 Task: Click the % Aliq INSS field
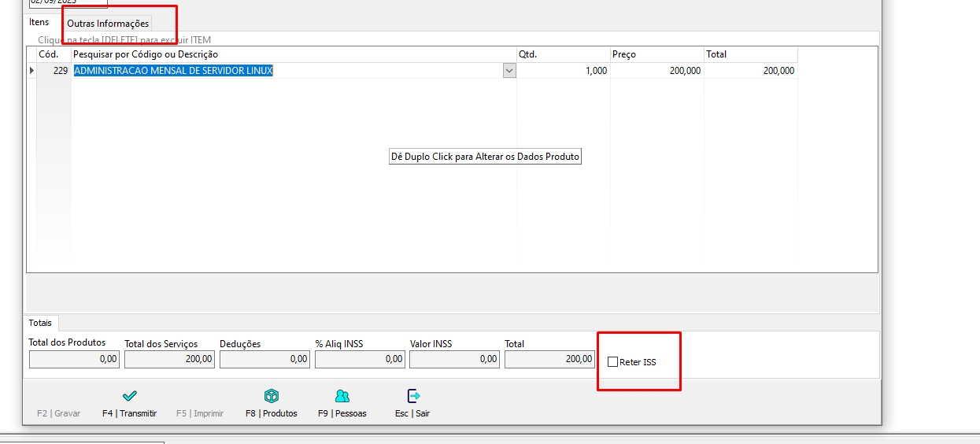coord(360,359)
